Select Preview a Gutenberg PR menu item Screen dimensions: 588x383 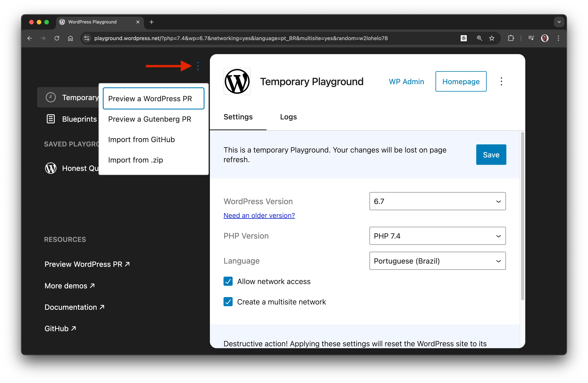pos(149,119)
